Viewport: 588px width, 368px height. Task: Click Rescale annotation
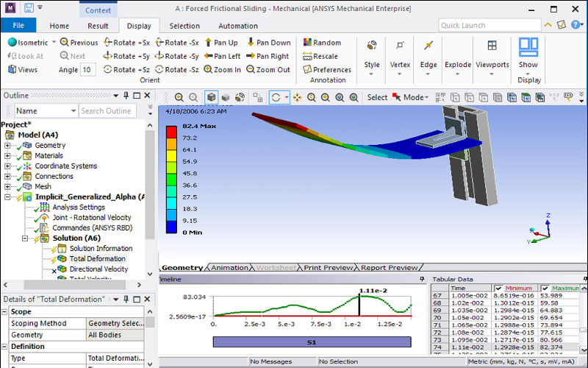tap(320, 56)
